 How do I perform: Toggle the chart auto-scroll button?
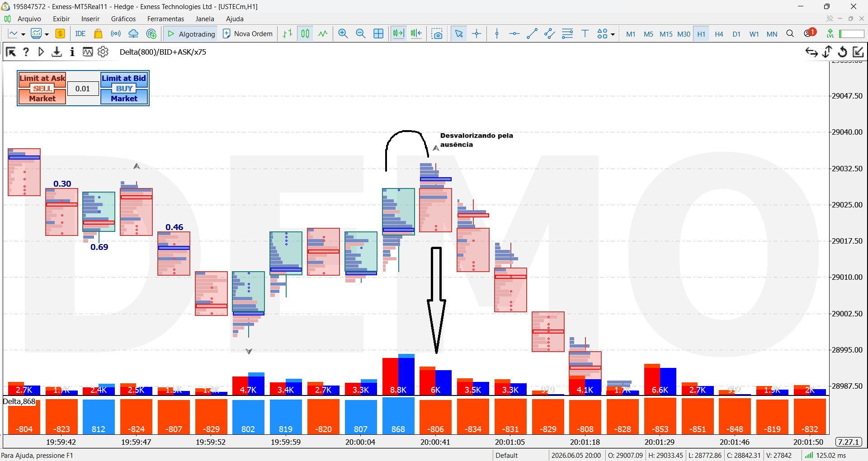(x=398, y=34)
